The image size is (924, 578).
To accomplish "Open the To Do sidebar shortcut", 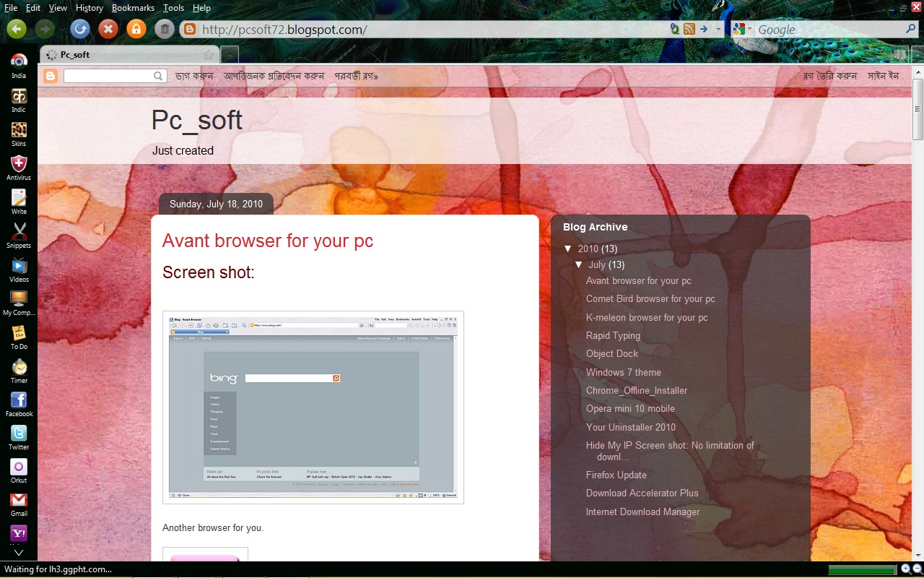I will [19, 337].
